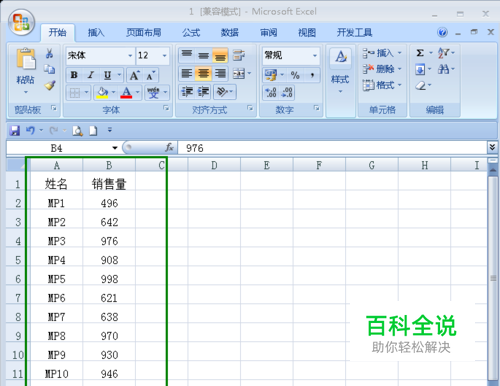This screenshot has width=500, height=386.
Task: Switch to the 数据 ribbon tab
Action: click(x=230, y=33)
